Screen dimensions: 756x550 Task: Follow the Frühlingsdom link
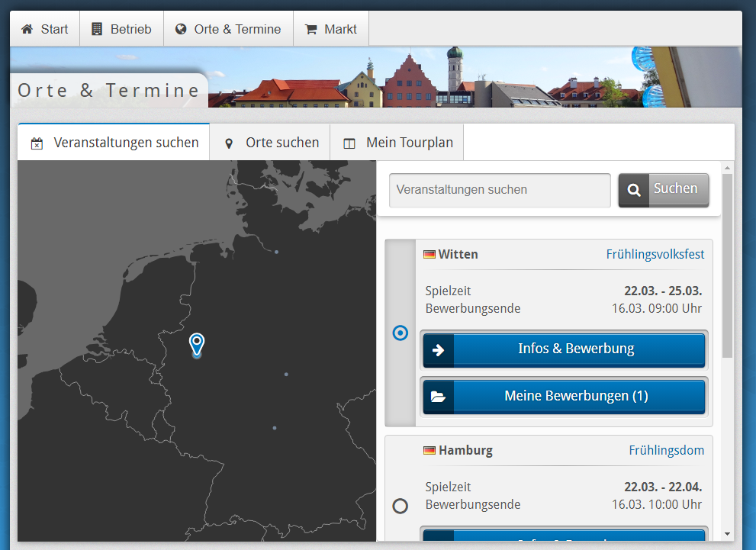pos(666,450)
